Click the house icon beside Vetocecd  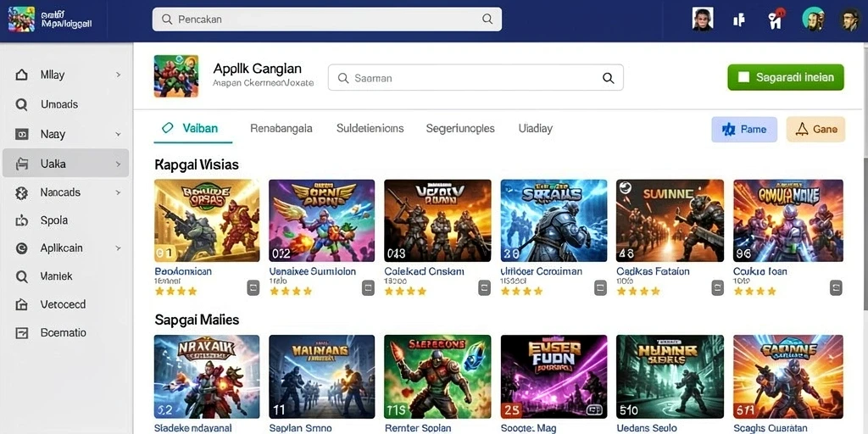tap(21, 304)
